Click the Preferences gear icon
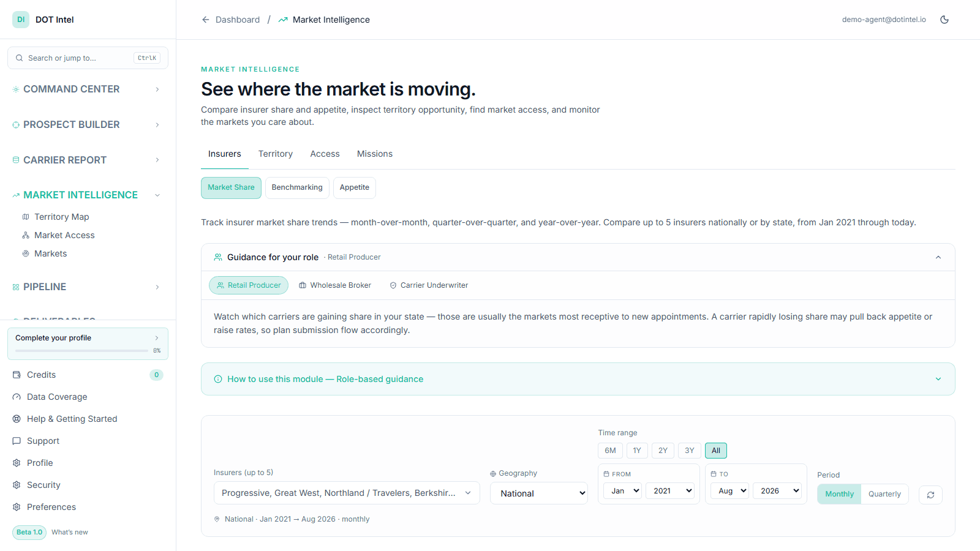 pyautogui.click(x=17, y=507)
